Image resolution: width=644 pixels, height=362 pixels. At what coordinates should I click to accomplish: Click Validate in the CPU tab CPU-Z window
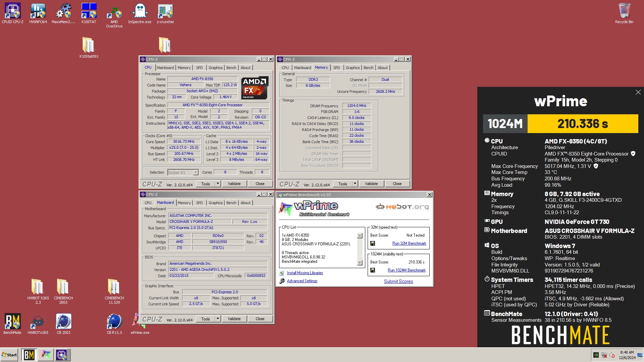pos(234,184)
